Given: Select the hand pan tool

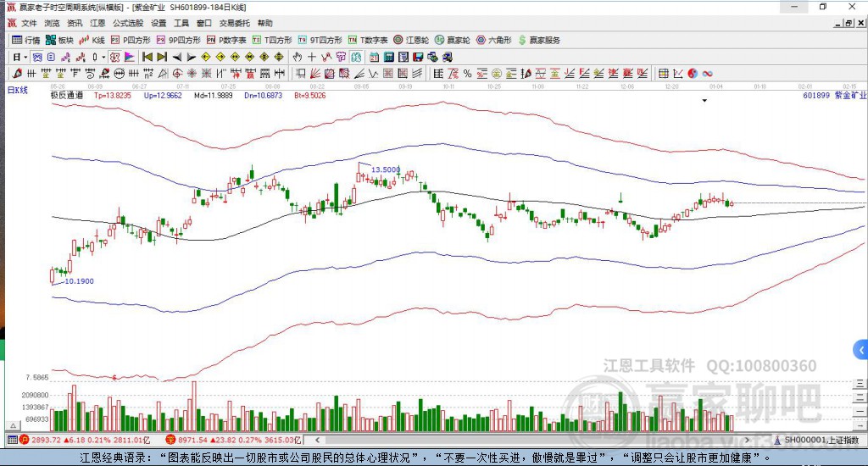Looking at the screenshot, I should [298, 57].
